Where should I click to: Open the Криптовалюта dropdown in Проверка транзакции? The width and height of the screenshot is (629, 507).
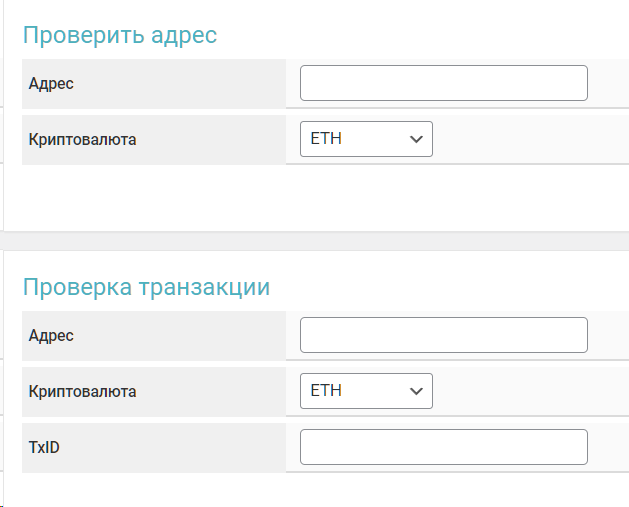click(366, 391)
